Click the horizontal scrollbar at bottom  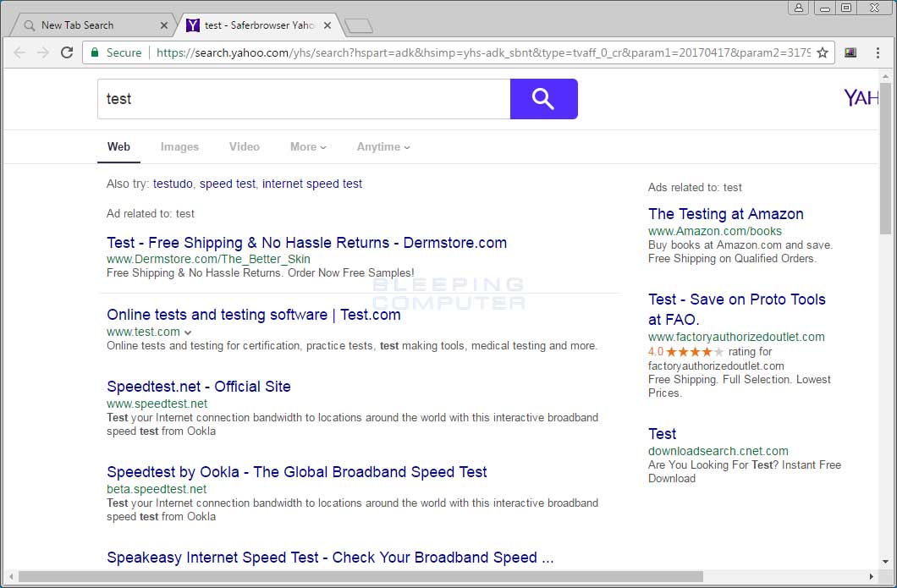[360, 577]
